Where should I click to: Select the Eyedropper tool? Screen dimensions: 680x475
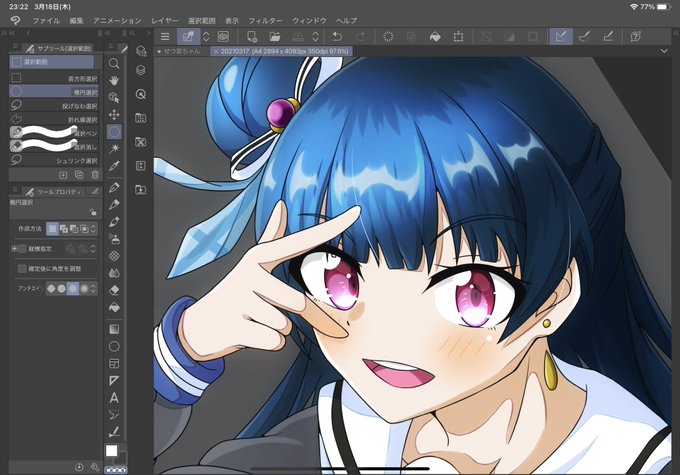[x=114, y=166]
